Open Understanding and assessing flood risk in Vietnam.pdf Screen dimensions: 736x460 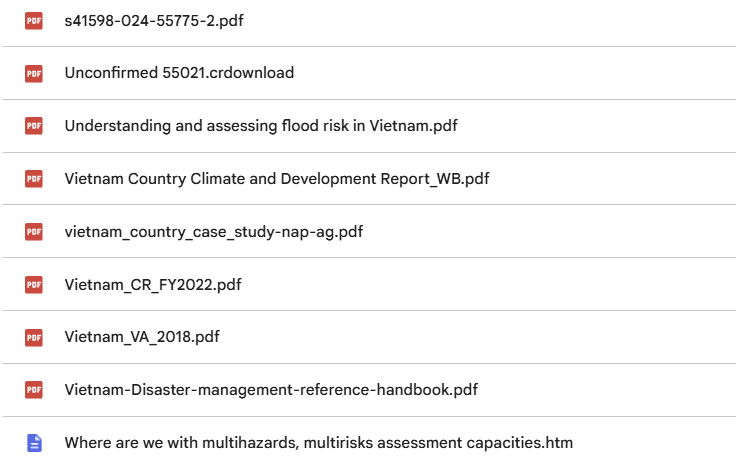(261, 126)
